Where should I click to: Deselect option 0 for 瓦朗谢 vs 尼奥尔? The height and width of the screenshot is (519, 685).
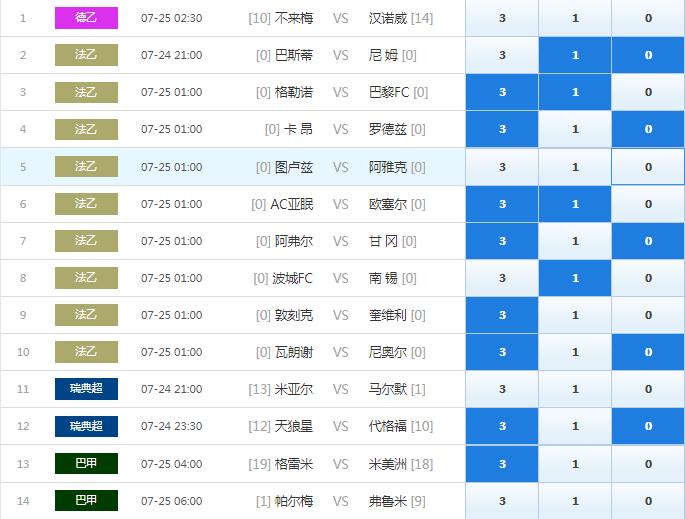(648, 352)
